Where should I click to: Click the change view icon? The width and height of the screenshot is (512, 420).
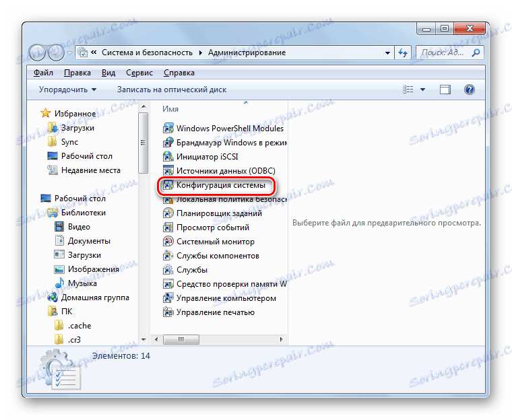(x=408, y=90)
